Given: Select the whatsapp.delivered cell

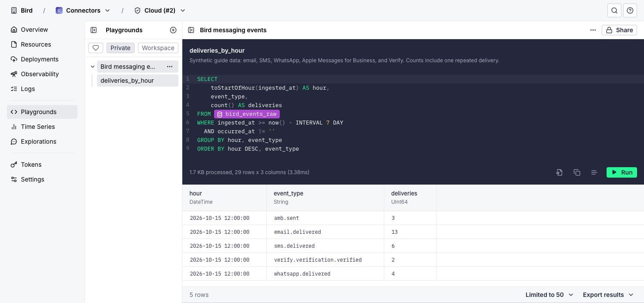Looking at the screenshot, I should pos(325,273).
